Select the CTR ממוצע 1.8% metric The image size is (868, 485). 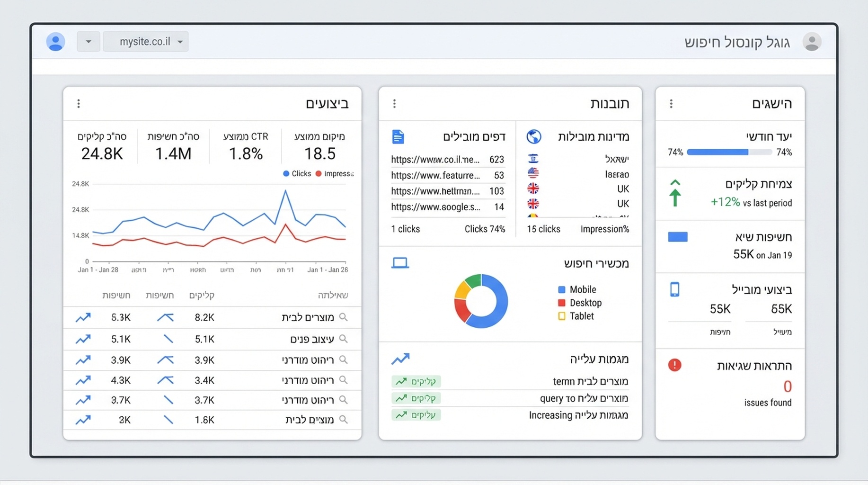click(x=246, y=146)
